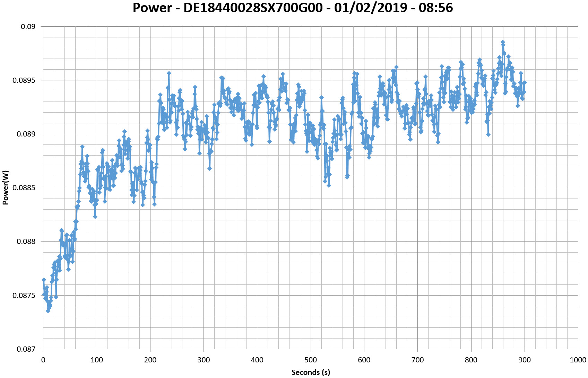Select the 700 x-axis tick label
588x378 pixels.
pyautogui.click(x=417, y=360)
